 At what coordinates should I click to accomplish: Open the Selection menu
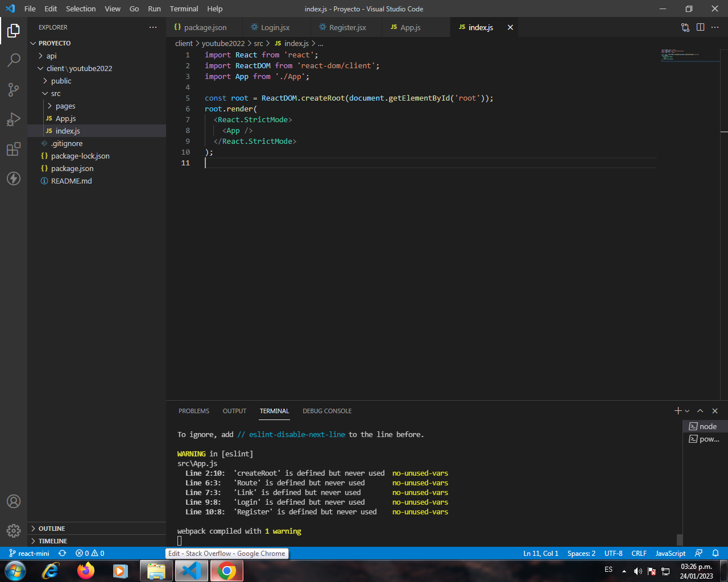point(81,9)
